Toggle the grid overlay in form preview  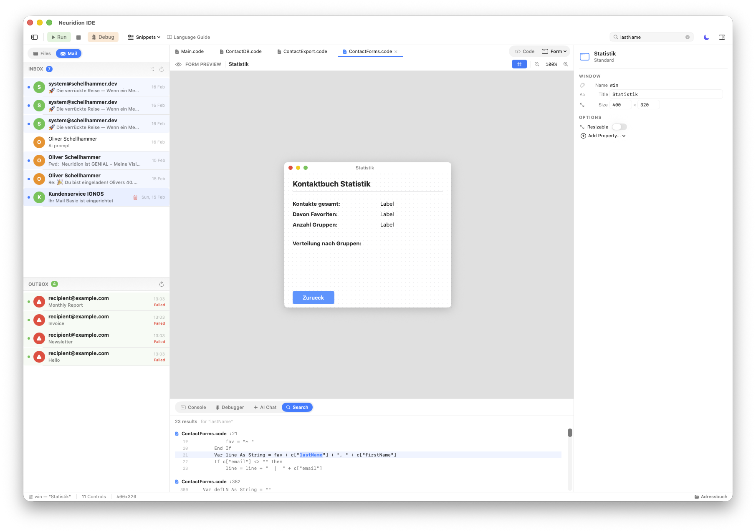519,64
